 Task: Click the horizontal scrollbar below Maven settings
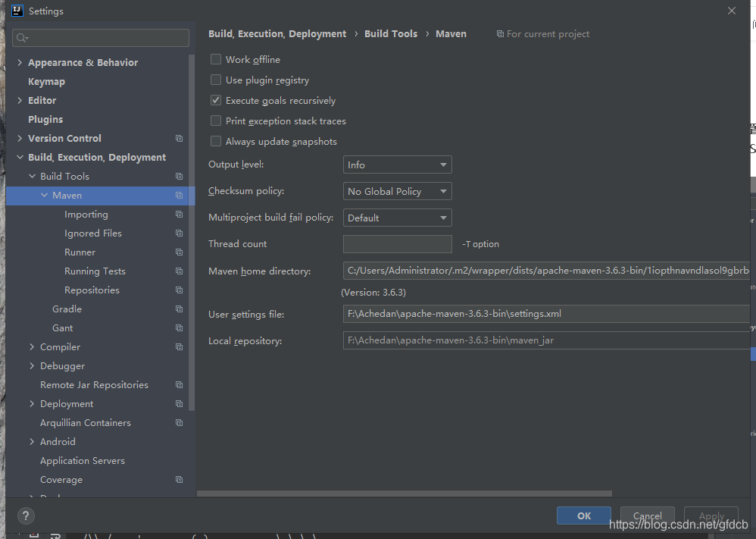405,494
